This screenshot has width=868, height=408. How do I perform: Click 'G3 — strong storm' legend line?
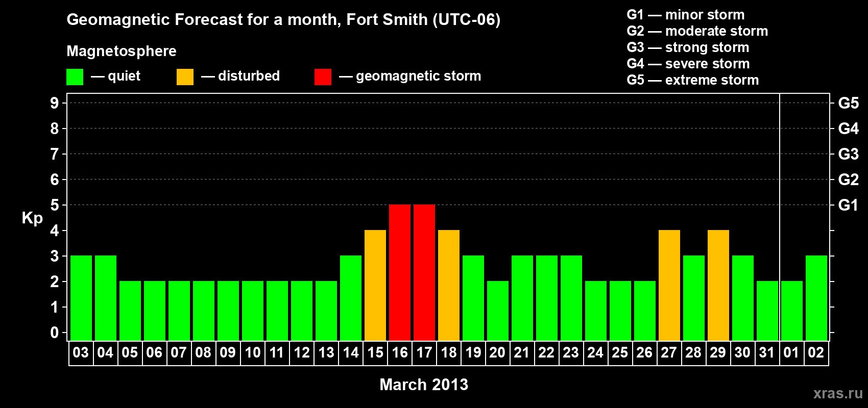point(688,47)
